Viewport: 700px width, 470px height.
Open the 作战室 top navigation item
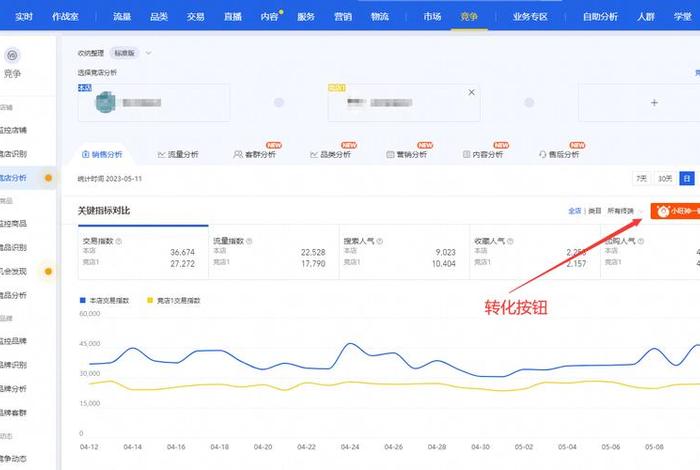click(x=65, y=17)
